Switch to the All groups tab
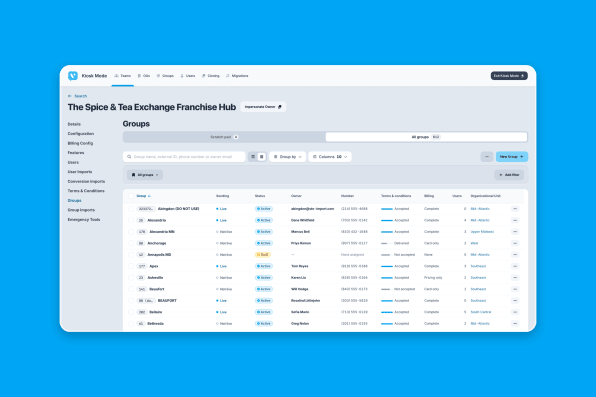The image size is (596, 397). pos(426,137)
